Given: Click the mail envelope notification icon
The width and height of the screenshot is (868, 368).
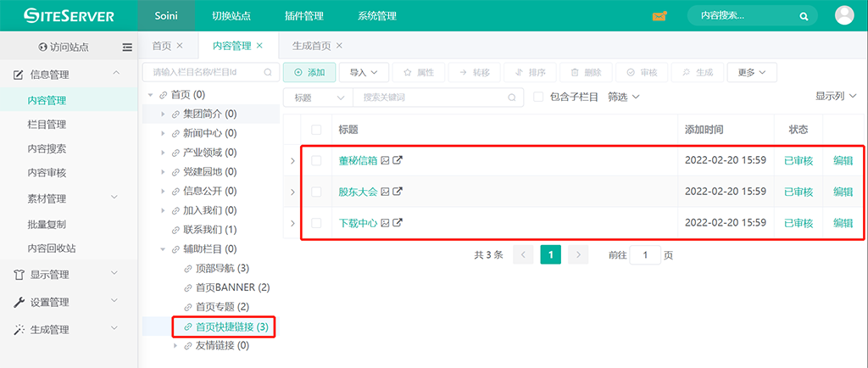Looking at the screenshot, I should click(659, 16).
